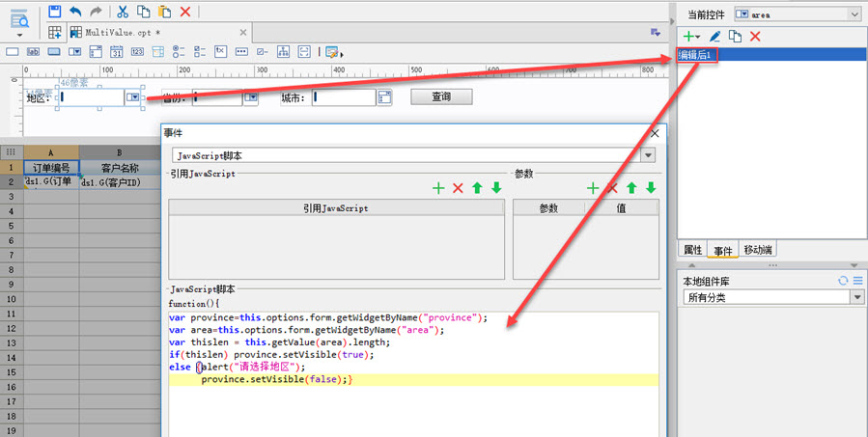Move the referenced JavaScript entry up
Image resolution: width=868 pixels, height=437 pixels.
tap(477, 188)
